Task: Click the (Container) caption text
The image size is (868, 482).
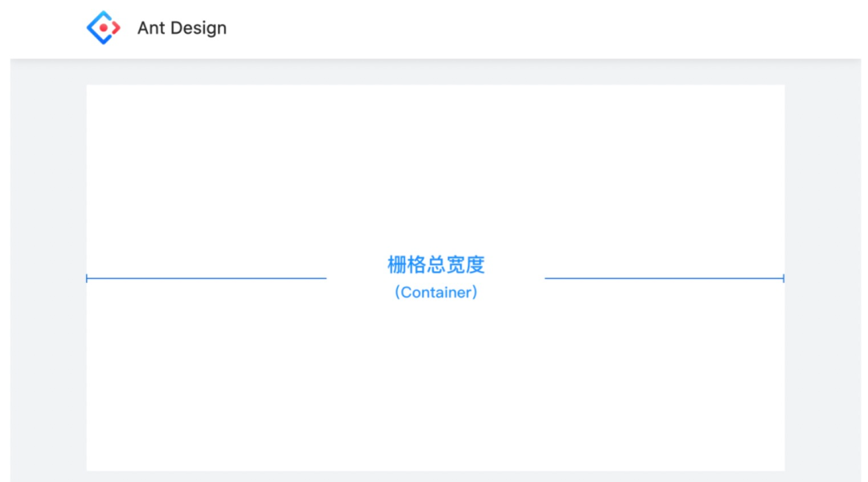Action: 436,292
